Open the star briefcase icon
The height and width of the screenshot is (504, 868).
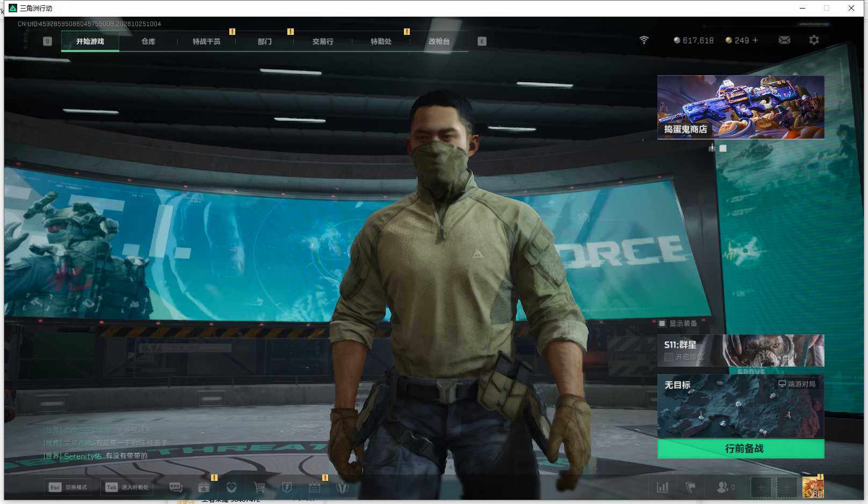[204, 487]
